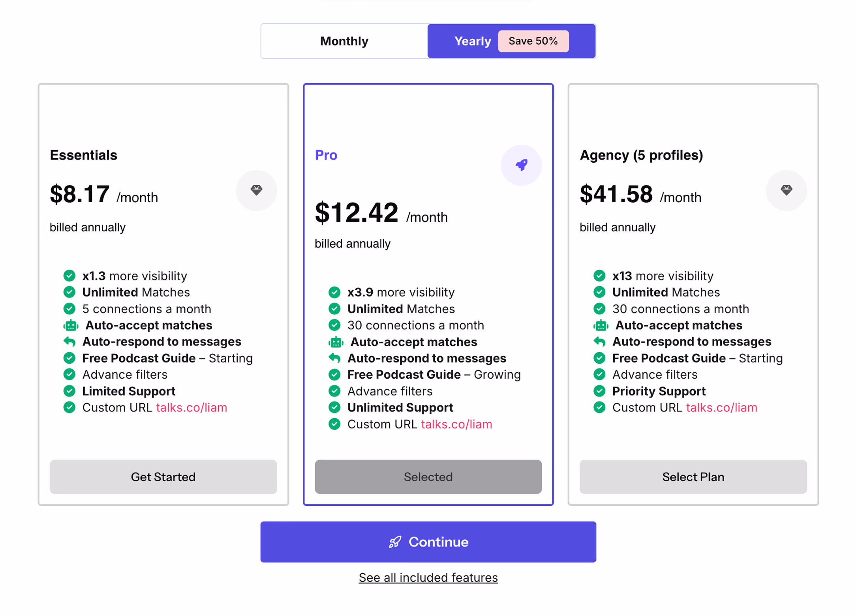Open talks.co/liam link in Essentials plan
Viewport: 856px width, 616px height.
pyautogui.click(x=191, y=408)
